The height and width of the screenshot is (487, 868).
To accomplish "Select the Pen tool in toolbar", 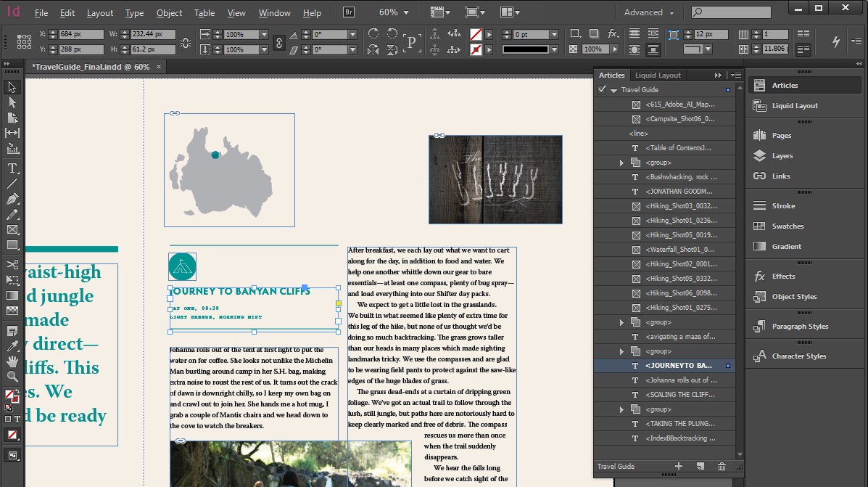I will (x=12, y=200).
